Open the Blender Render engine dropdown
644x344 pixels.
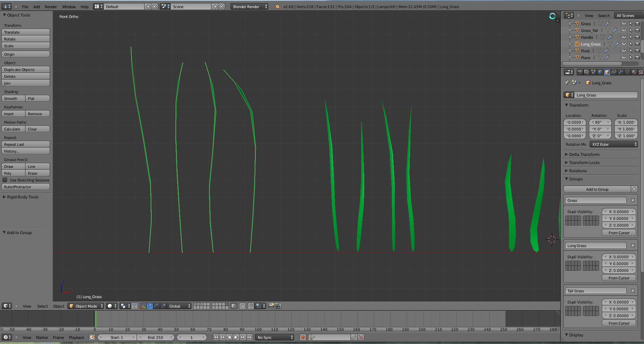point(249,6)
